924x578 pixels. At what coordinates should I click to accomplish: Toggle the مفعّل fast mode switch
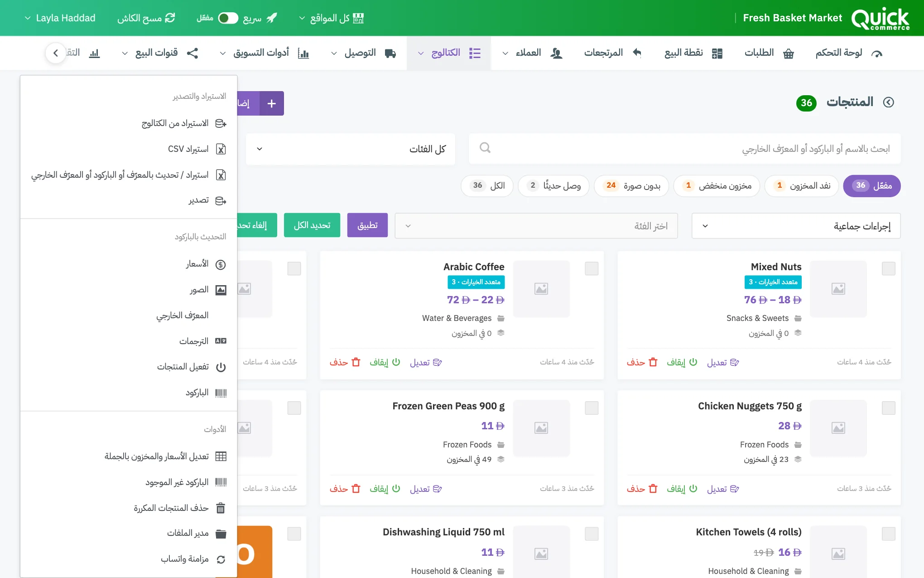pos(228,18)
